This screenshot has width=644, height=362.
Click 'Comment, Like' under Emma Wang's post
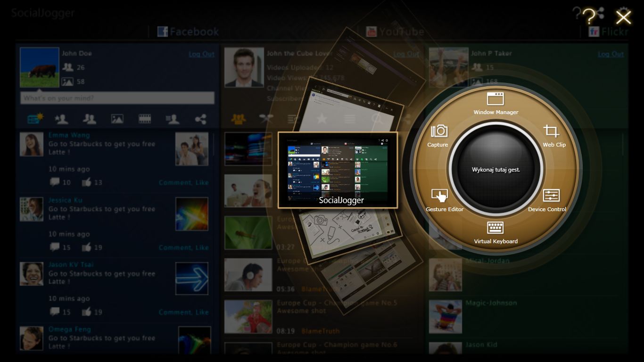pyautogui.click(x=183, y=182)
